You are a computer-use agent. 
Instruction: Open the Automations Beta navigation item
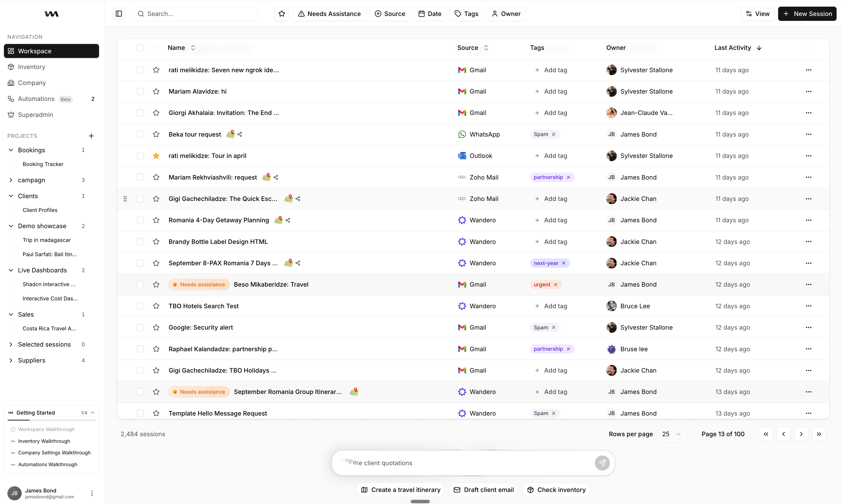pos(51,99)
